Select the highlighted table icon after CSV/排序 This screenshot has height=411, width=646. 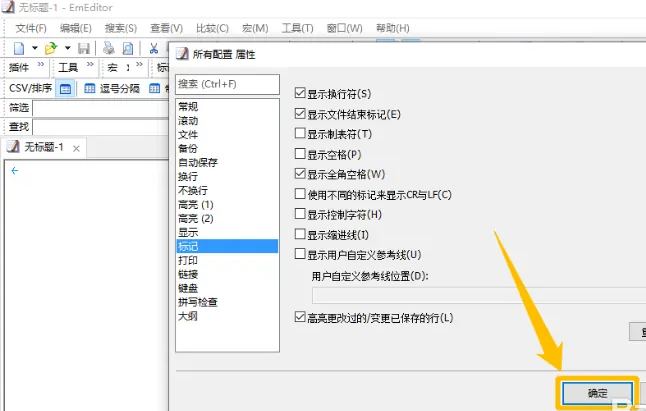[65, 88]
